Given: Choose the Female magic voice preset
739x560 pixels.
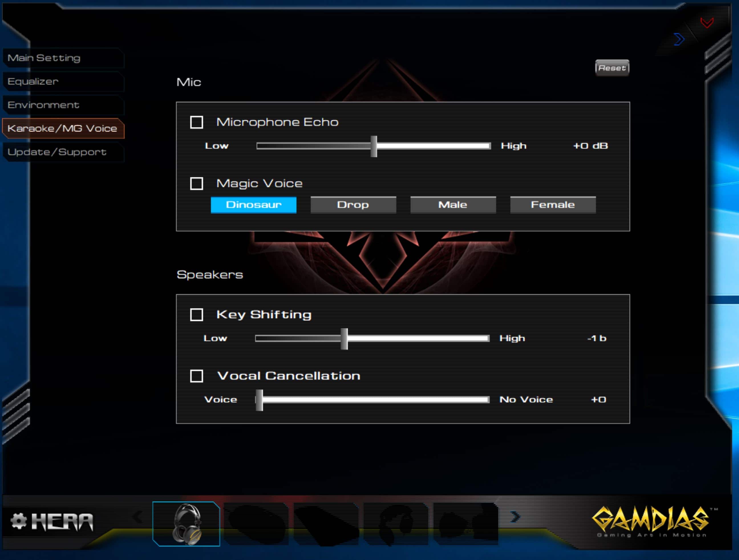Looking at the screenshot, I should click(x=553, y=205).
